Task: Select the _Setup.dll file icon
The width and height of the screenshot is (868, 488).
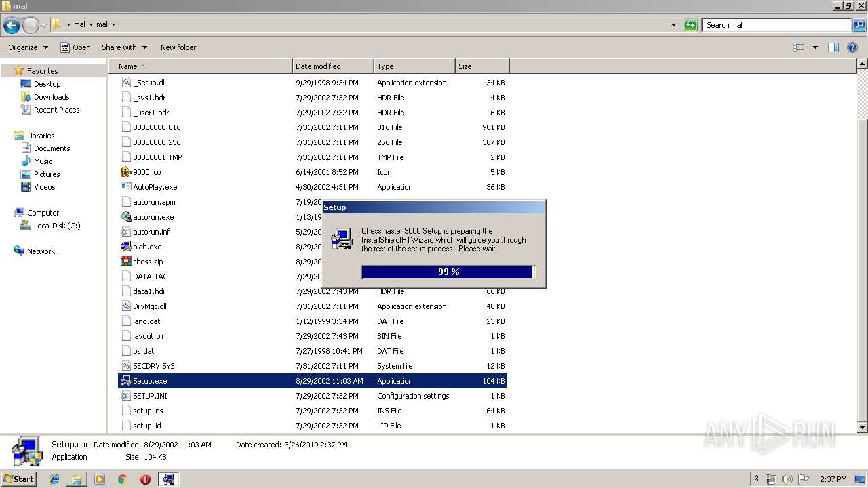Action: [x=125, y=83]
